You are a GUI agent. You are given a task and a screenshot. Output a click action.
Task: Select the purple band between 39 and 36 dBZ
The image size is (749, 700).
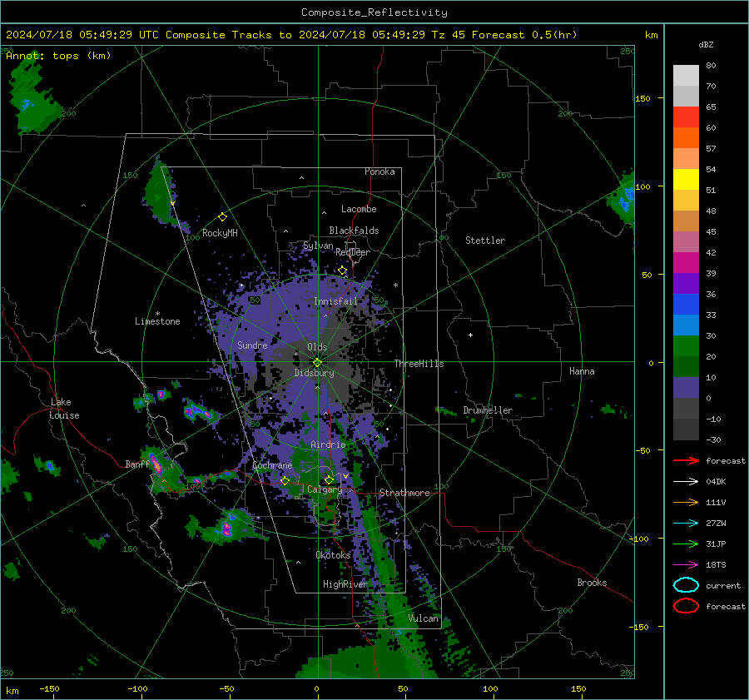click(x=686, y=284)
